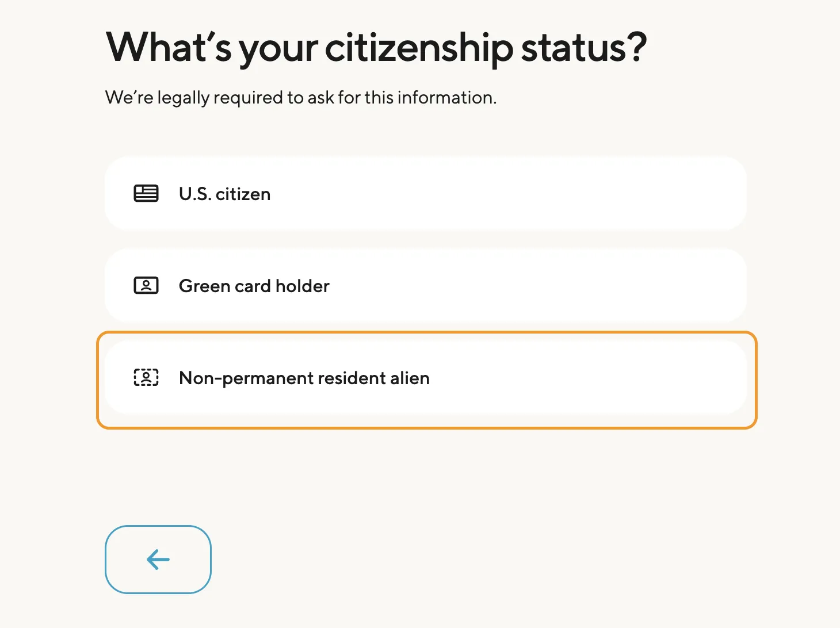Click the legally required information text
The width and height of the screenshot is (840, 628).
tap(300, 97)
